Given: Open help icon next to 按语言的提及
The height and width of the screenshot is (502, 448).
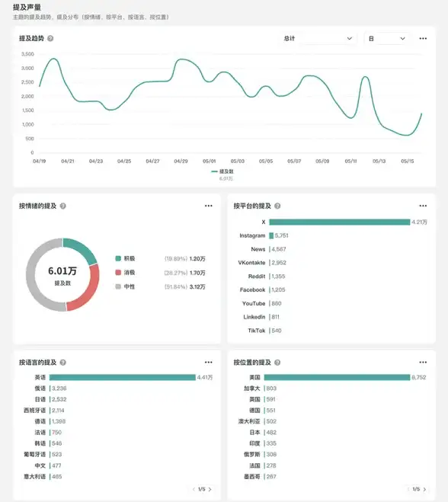Looking at the screenshot, I should 63,363.
